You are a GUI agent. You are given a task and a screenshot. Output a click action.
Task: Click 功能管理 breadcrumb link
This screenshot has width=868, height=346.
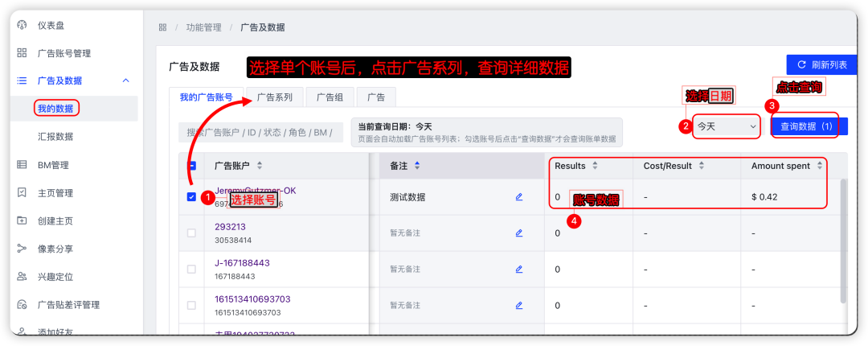(x=203, y=27)
